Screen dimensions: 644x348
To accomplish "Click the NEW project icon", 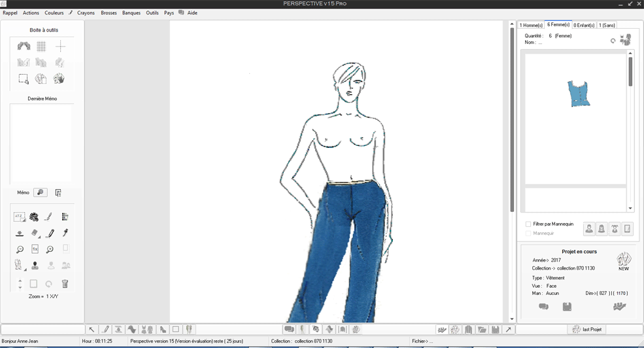I will point(624,261).
